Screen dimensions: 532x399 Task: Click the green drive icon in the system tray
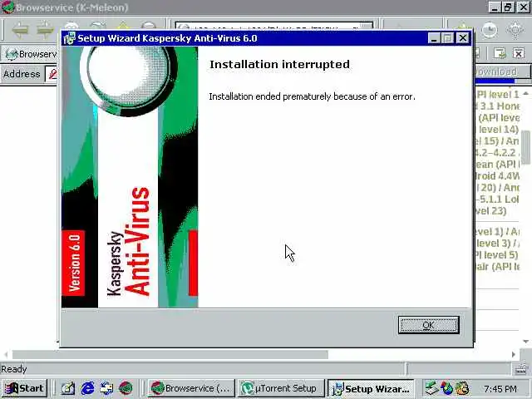432,388
